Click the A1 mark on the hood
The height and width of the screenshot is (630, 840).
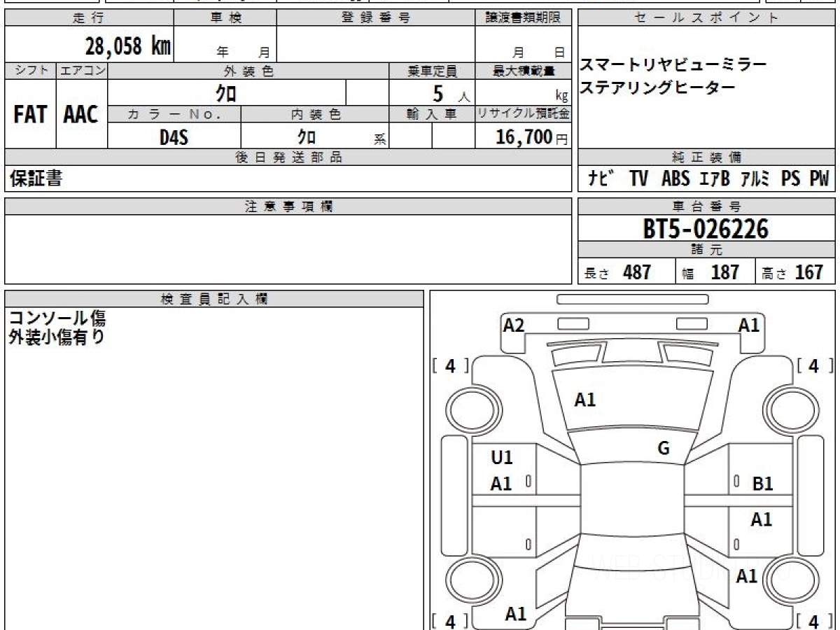click(x=585, y=400)
